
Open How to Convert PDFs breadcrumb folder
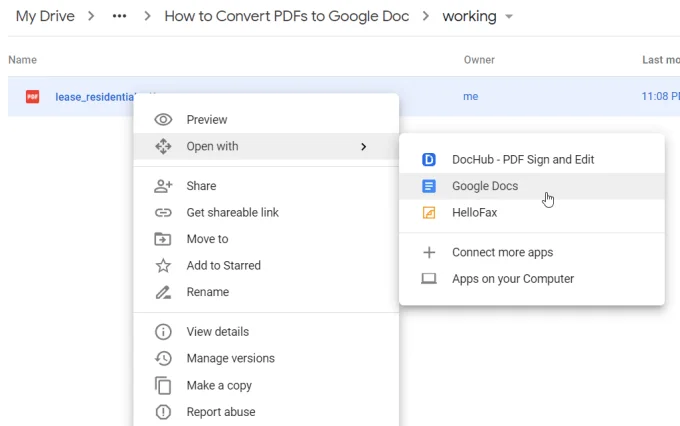coord(286,17)
